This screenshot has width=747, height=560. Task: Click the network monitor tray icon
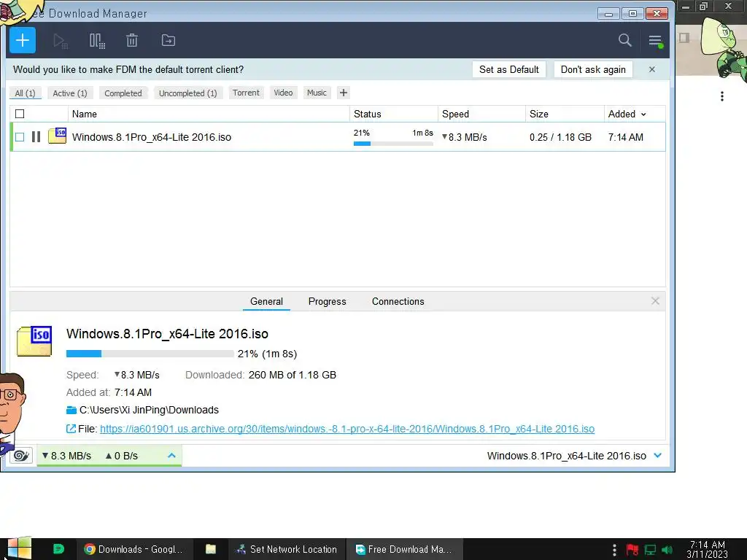650,550
